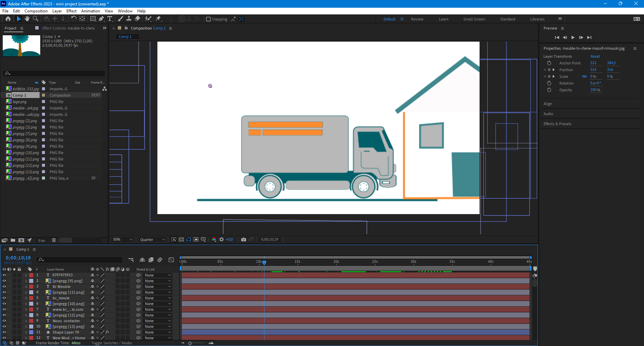Image resolution: width=644 pixels, height=346 pixels.
Task: Switch to the Review workspace
Action: (x=417, y=19)
